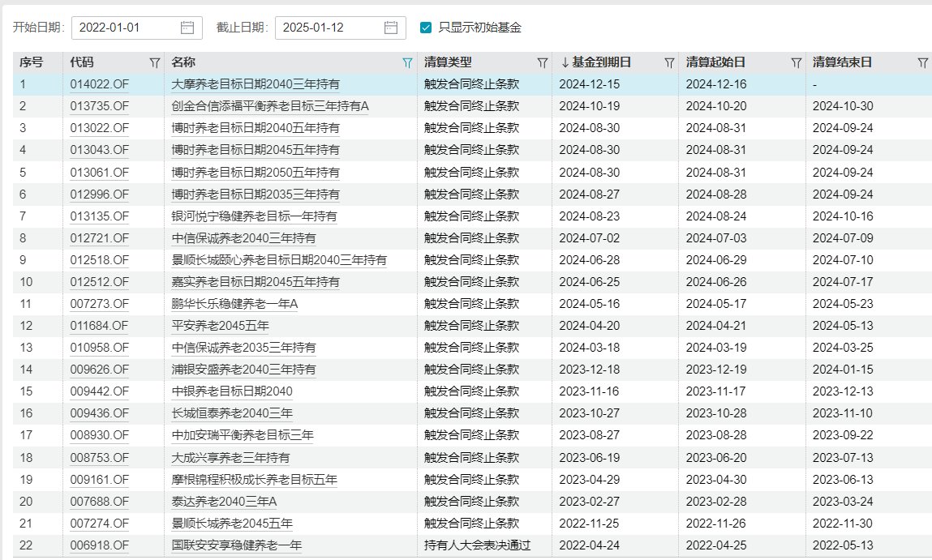Select liquidation start date 2022-11-26

click(716, 524)
